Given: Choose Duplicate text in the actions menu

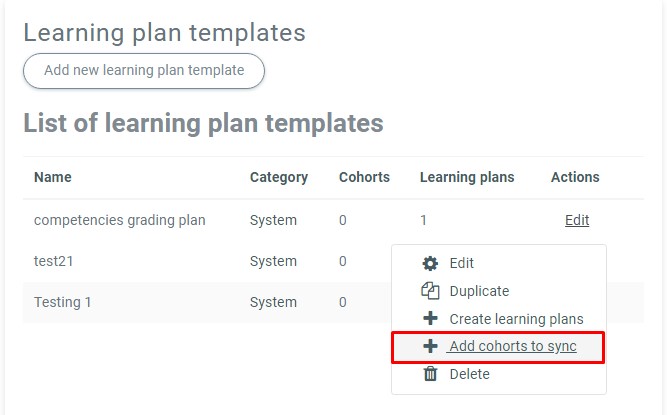Looking at the screenshot, I should tap(479, 292).
